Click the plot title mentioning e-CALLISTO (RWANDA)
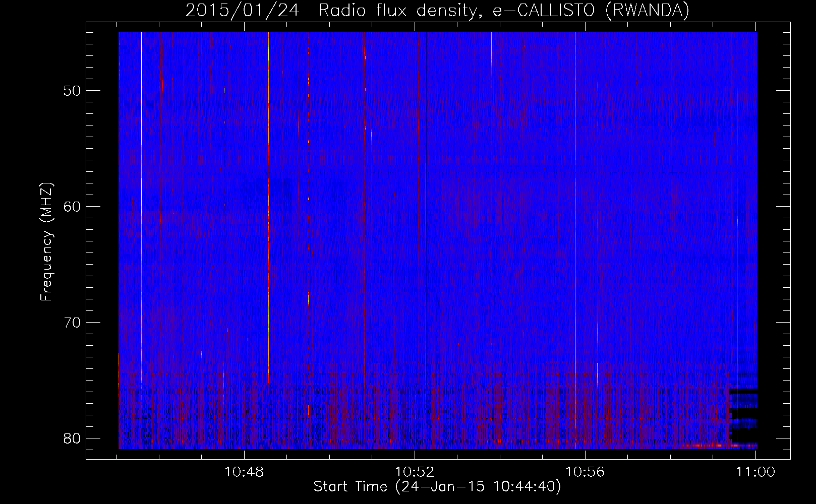This screenshot has width=816, height=504. coord(438,10)
